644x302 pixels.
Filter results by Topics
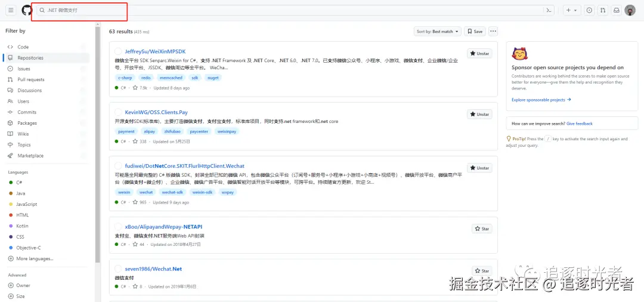(x=46, y=144)
